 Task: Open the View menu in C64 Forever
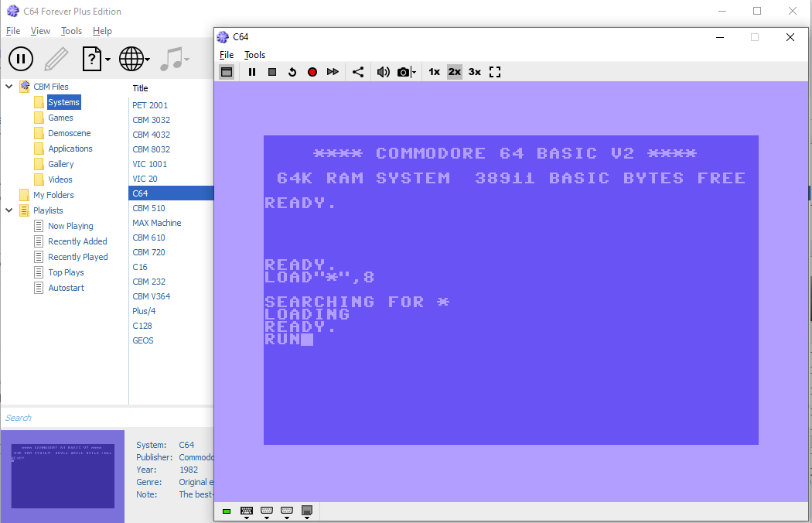click(x=40, y=31)
